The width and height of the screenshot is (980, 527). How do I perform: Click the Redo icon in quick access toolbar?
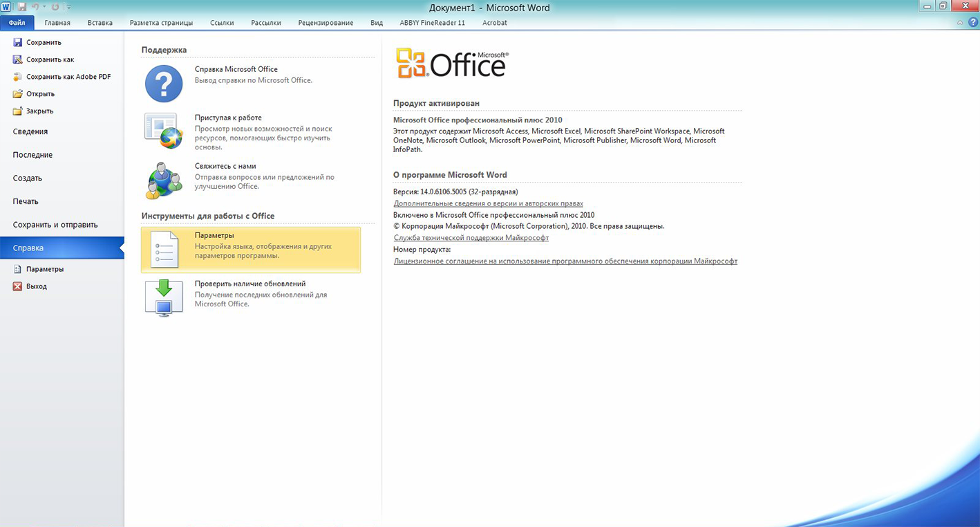55,6
